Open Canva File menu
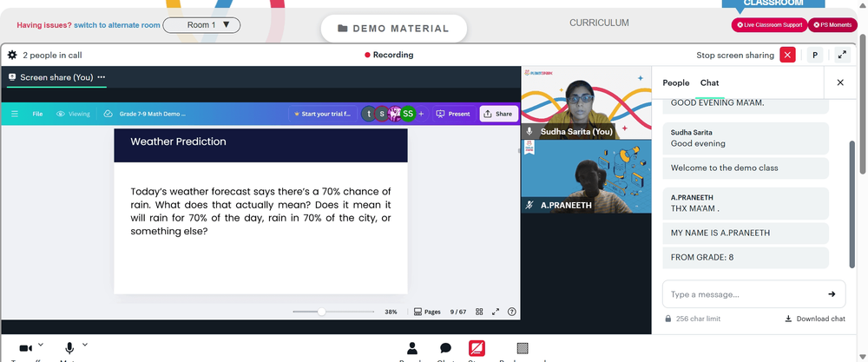The height and width of the screenshot is (362, 868). [x=37, y=114]
